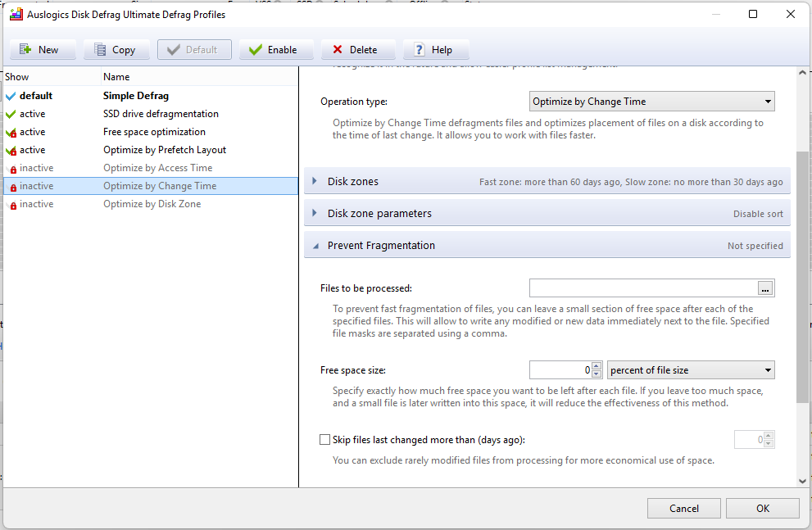The width and height of the screenshot is (812, 530).
Task: Click the Default button
Action: click(x=194, y=50)
